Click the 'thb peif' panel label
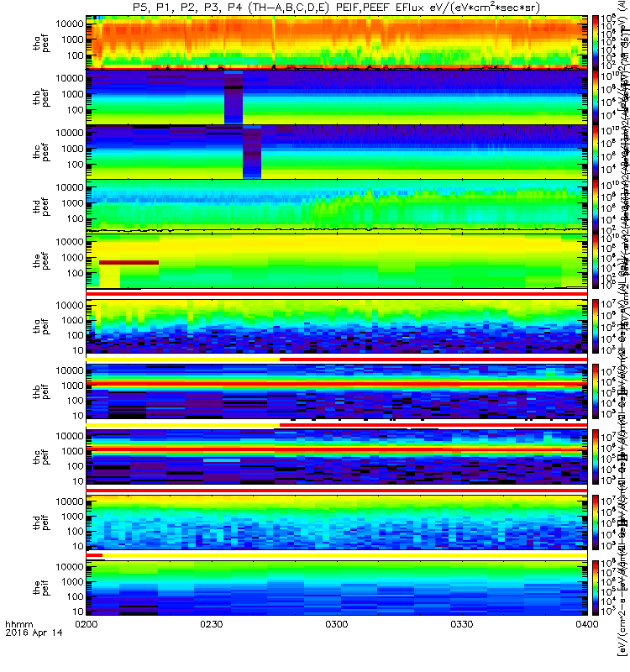This screenshot has height=672, width=630. tap(41, 391)
